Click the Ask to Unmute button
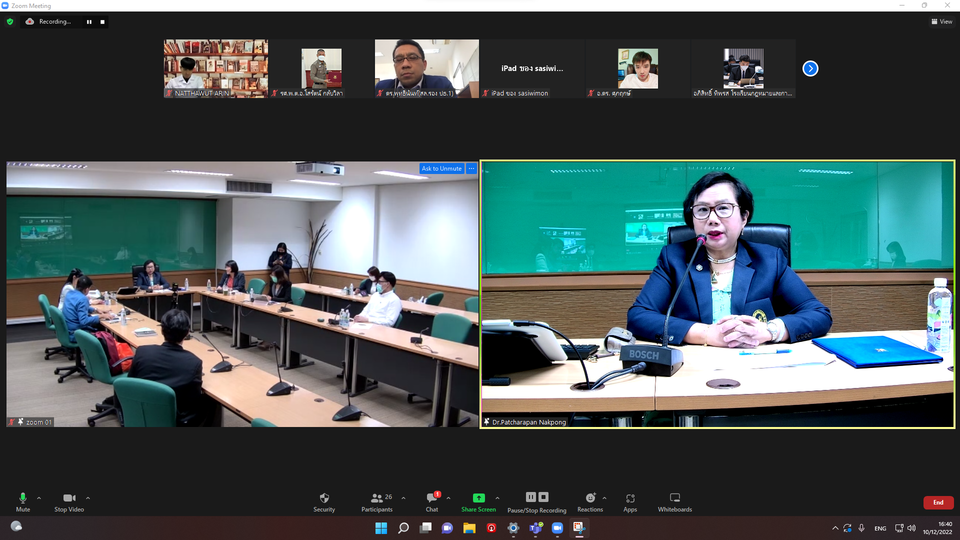Image resolution: width=960 pixels, height=540 pixels. tap(442, 168)
